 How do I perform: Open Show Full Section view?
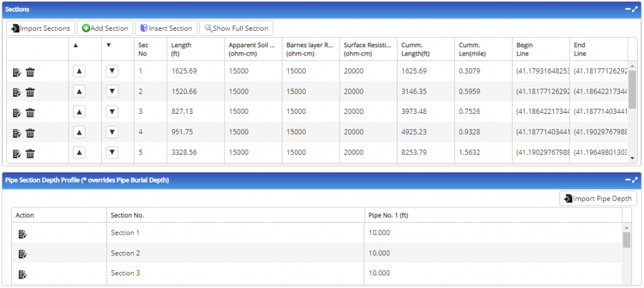point(236,28)
